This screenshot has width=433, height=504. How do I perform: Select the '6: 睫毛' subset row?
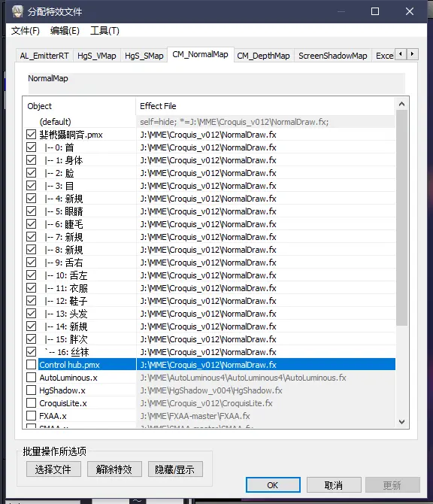click(209, 224)
